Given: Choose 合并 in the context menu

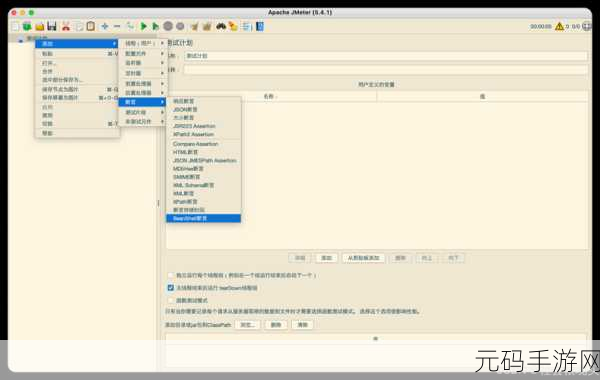Looking at the screenshot, I should pos(77,72).
